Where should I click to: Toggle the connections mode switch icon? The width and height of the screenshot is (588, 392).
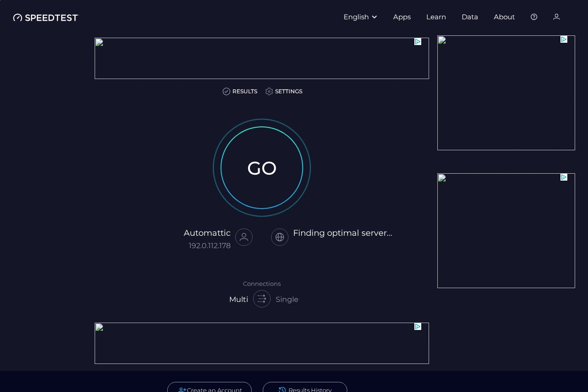[262, 299]
